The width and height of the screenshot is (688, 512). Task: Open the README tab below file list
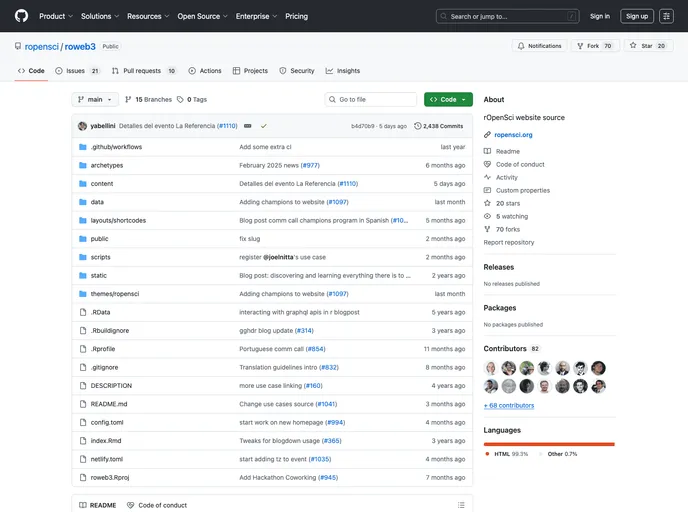97,505
